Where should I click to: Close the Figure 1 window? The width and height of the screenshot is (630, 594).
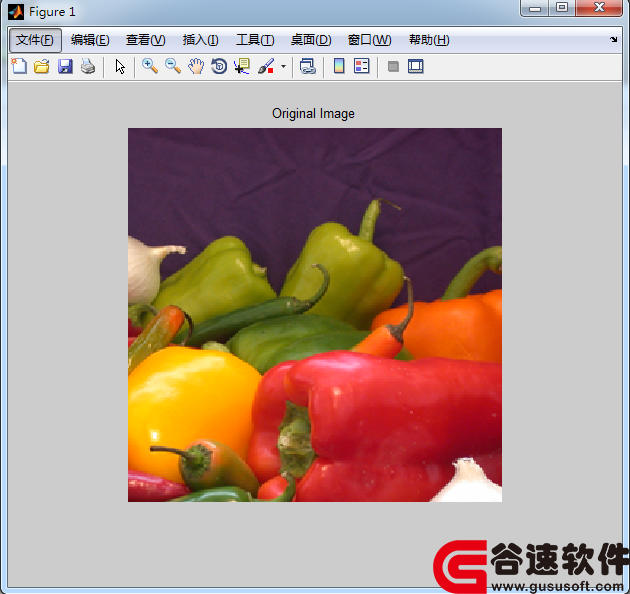599,8
